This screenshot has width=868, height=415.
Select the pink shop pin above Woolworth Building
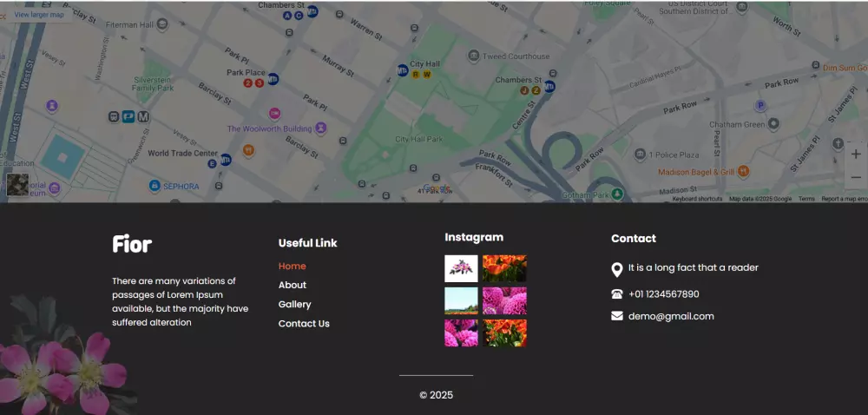click(274, 114)
